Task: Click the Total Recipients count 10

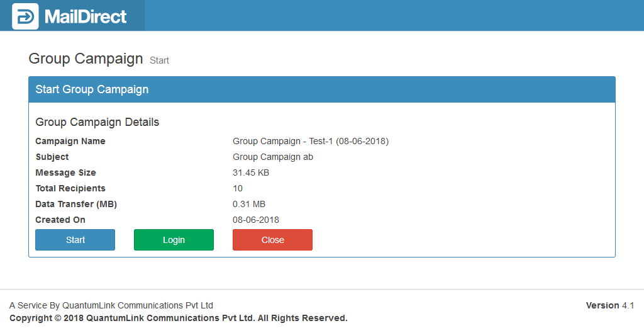Action: click(x=238, y=188)
